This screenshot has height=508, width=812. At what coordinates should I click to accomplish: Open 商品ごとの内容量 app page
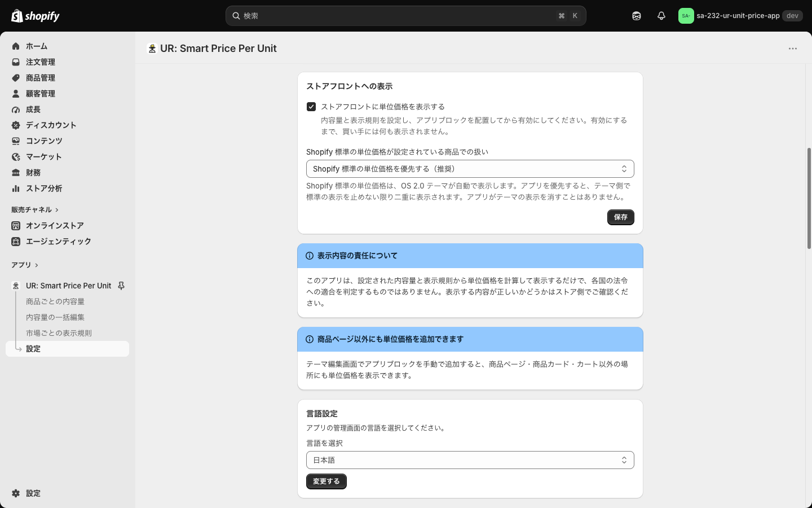(x=55, y=301)
